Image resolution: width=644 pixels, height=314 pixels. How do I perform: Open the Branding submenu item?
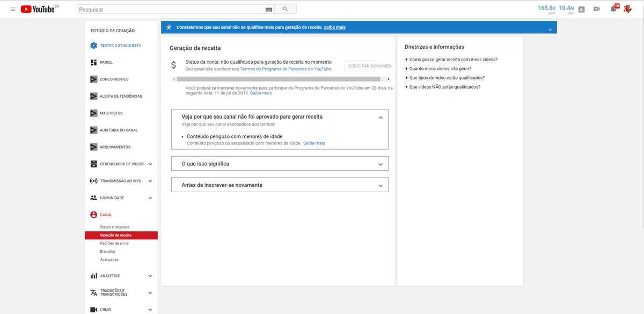coord(107,251)
